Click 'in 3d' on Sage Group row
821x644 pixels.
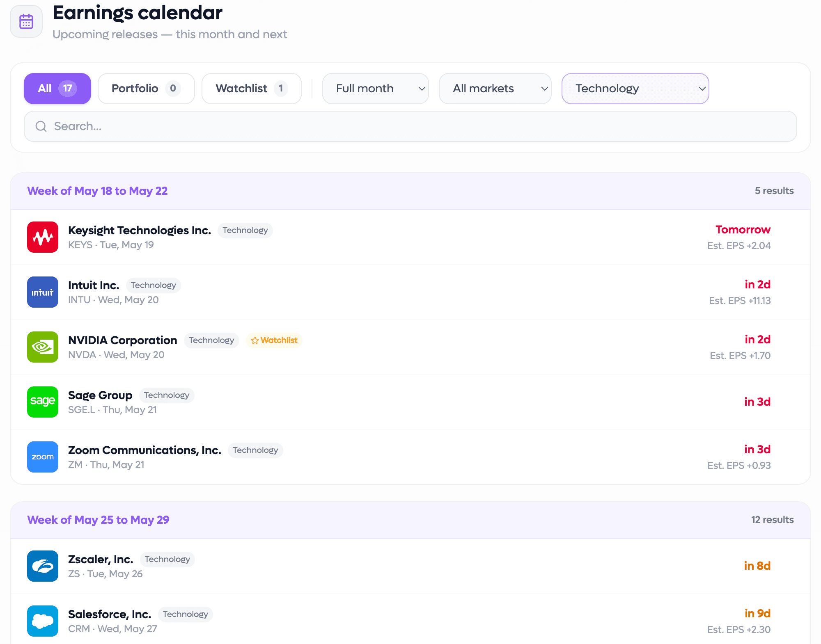point(757,402)
